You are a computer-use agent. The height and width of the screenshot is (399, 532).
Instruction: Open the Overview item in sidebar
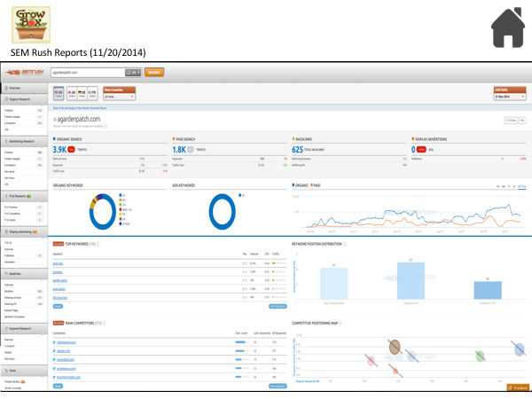24,88
